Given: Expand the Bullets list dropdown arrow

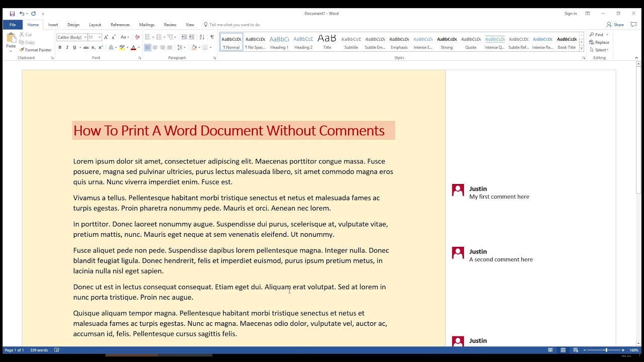Looking at the screenshot, I should (153, 37).
